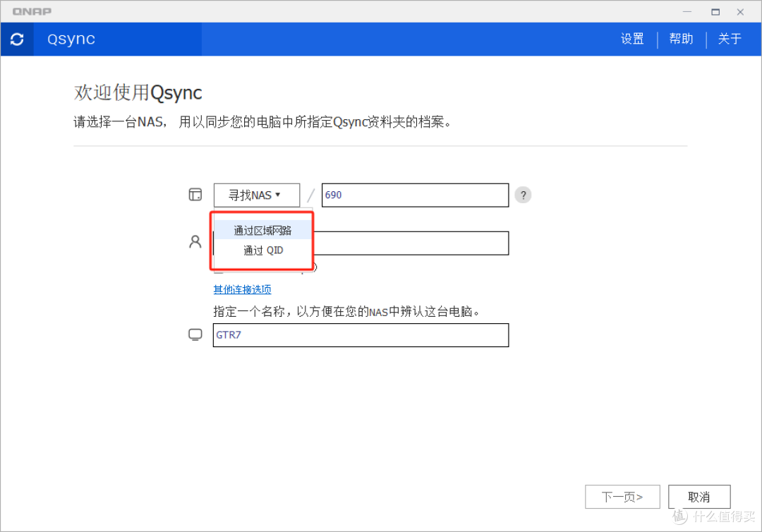
Task: Click the text 指定一个名称 description line
Action: [346, 311]
